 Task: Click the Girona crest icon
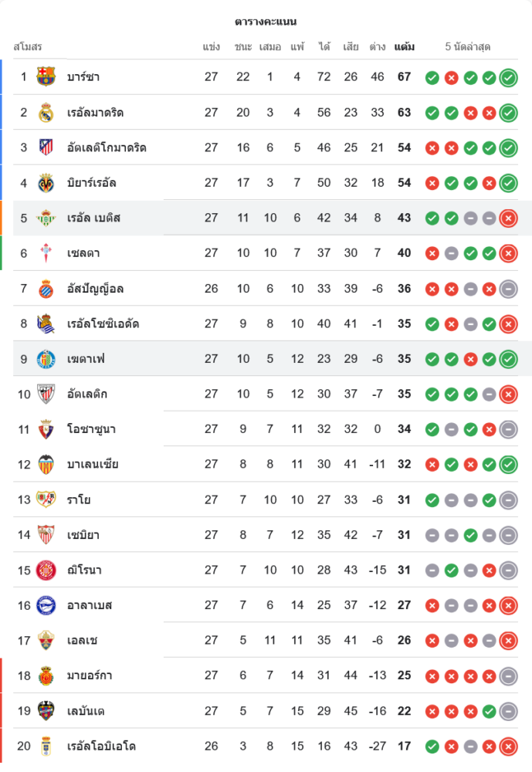tap(46, 570)
